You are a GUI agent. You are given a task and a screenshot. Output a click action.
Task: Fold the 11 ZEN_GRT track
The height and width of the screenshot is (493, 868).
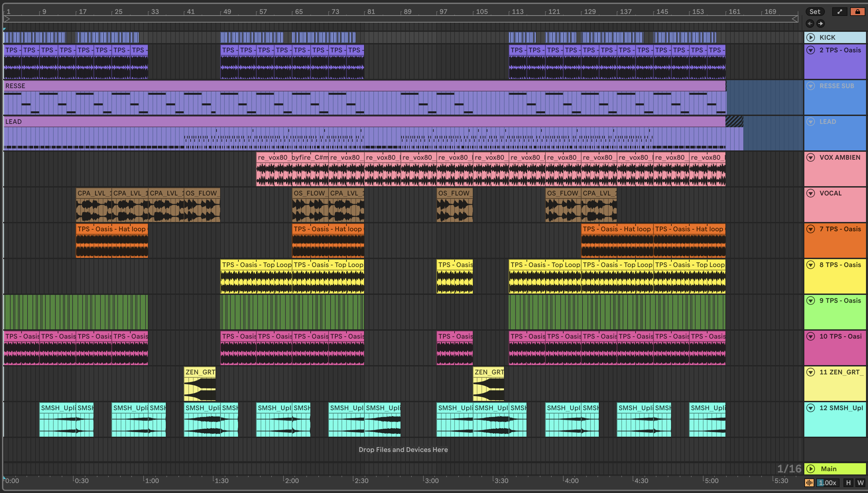(810, 372)
